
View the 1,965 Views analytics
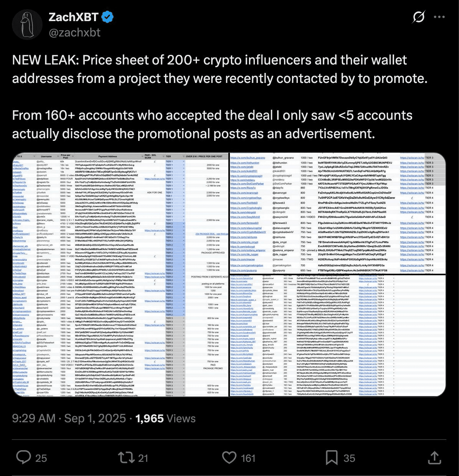pos(165,418)
